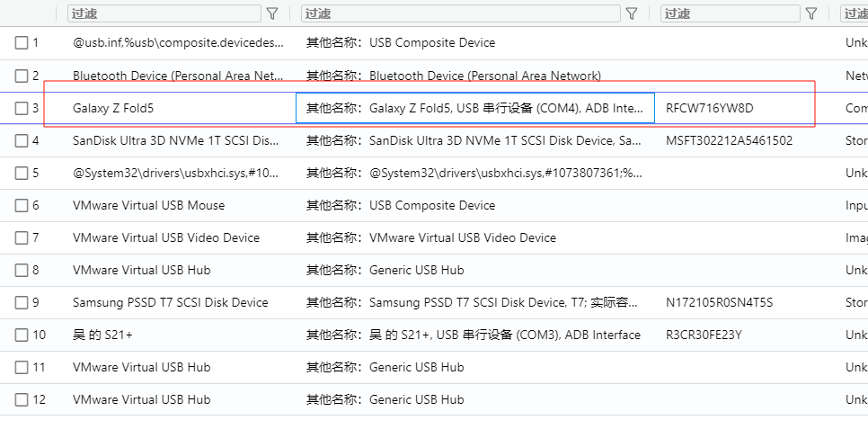Click the serial number RFCW716YW8D

(710, 108)
